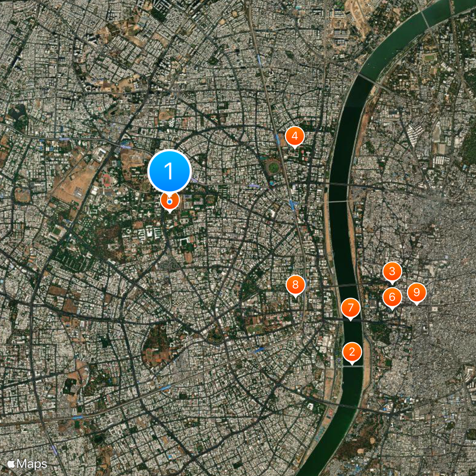
Task: Click the Apple logo beside Maps text
Action: point(11,464)
